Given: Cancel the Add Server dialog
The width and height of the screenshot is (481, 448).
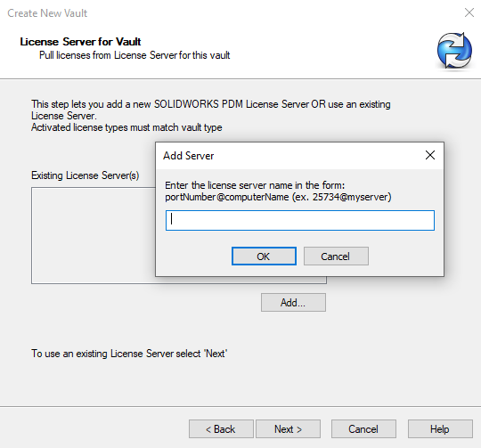Looking at the screenshot, I should pos(336,256).
